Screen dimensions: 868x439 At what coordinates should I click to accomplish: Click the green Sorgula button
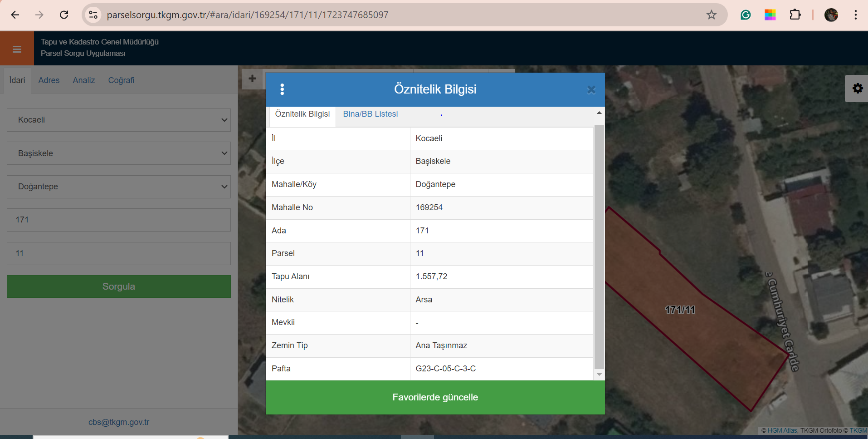(119, 286)
